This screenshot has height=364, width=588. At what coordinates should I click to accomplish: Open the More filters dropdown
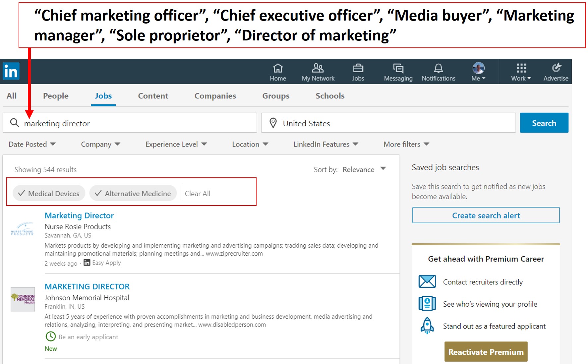[x=406, y=144]
